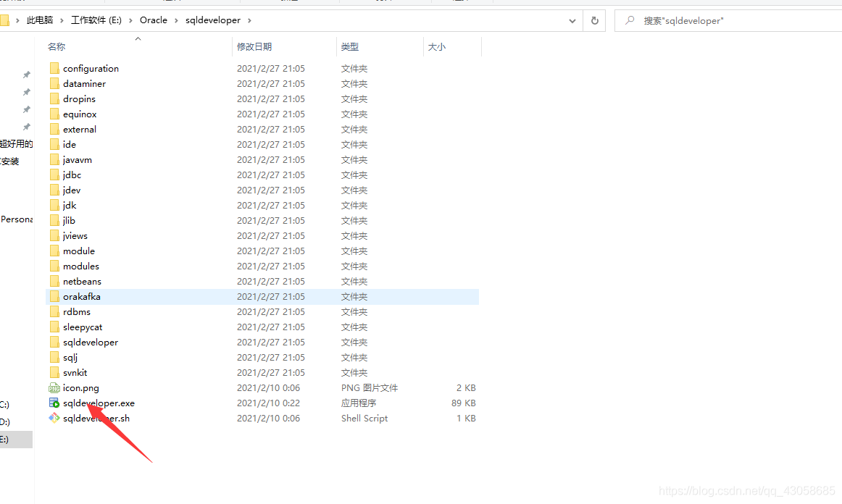Image resolution: width=842 pixels, height=504 pixels.
Task: Select the dataminer folder icon
Action: coord(54,83)
